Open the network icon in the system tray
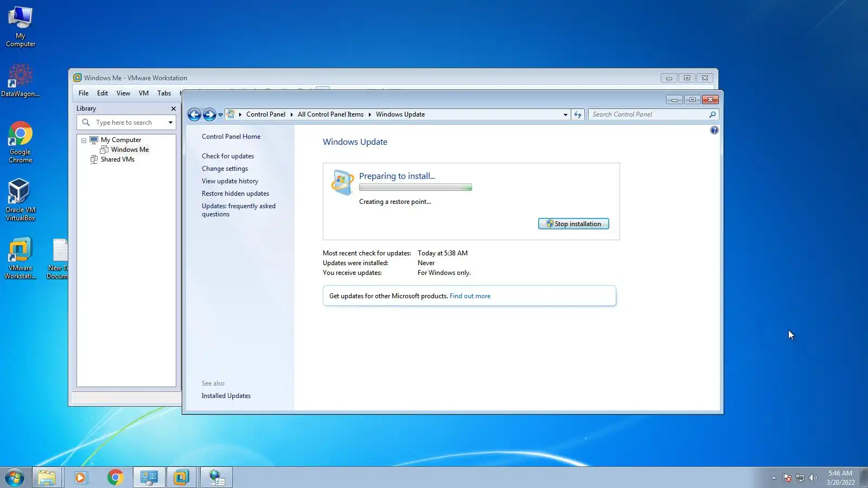Viewport: 868px width, 488px height. click(800, 478)
